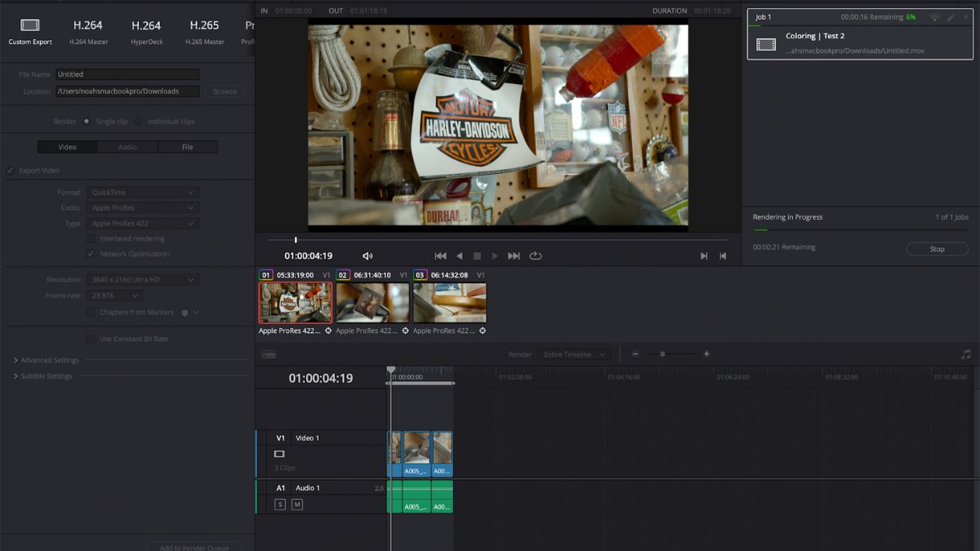Play the clip in reverse
This screenshot has width=980, height=551.
click(x=459, y=256)
